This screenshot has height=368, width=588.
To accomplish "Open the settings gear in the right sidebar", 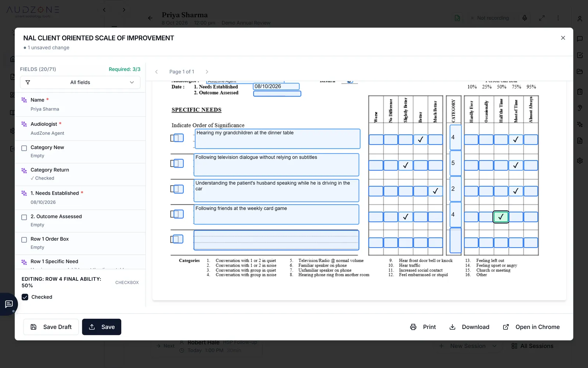I will [x=580, y=161].
